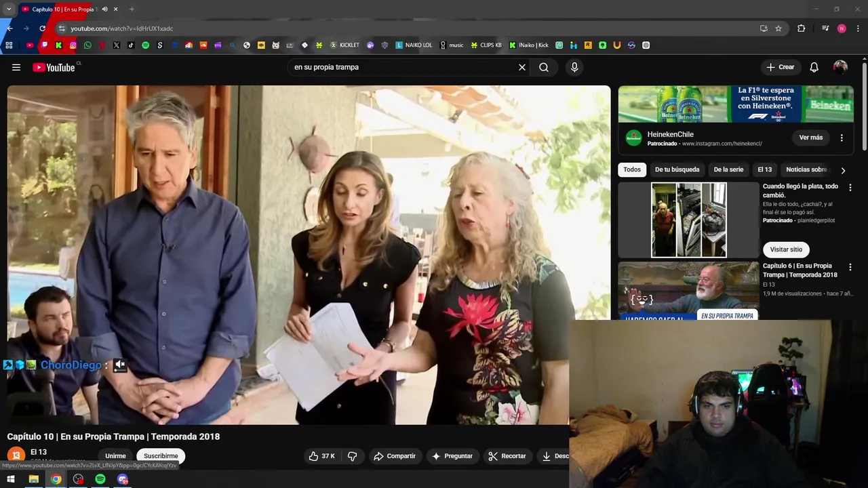Image resolution: width=868 pixels, height=488 pixels.
Task: Open File Explorer from the taskbar
Action: 33,479
